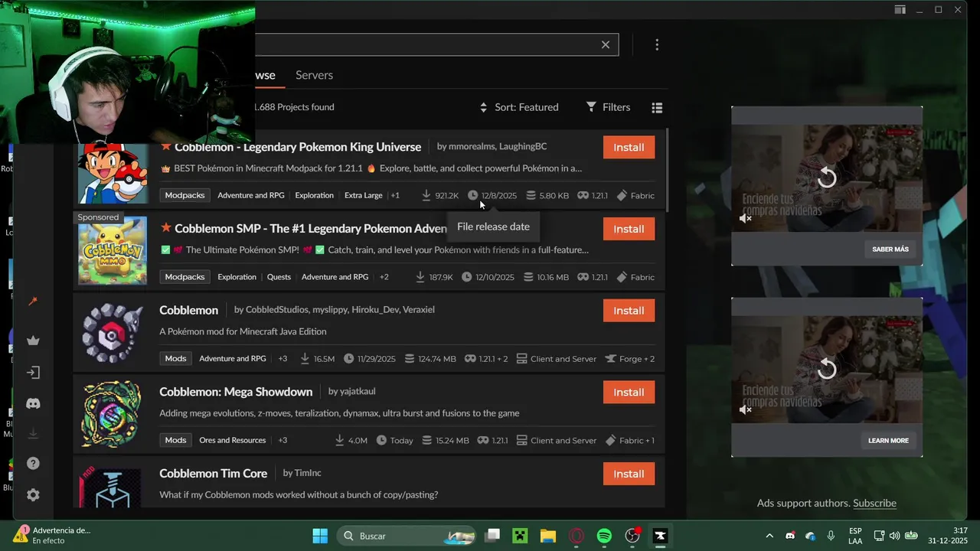This screenshot has width=980, height=551.
Task: Open author link LaughingBC
Action: click(523, 146)
